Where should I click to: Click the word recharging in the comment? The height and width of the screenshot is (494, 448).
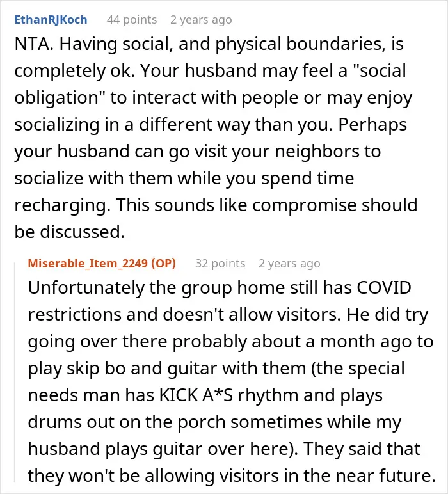click(62, 205)
